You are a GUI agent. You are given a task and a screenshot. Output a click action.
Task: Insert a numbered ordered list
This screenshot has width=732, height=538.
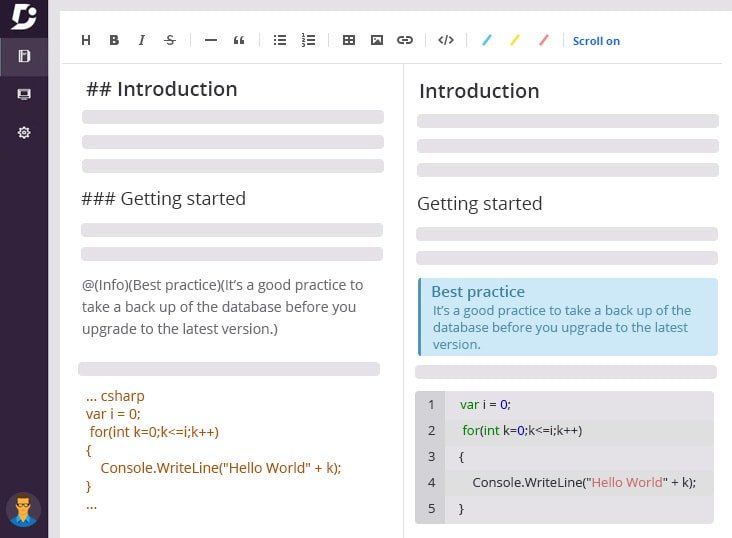pyautogui.click(x=308, y=41)
